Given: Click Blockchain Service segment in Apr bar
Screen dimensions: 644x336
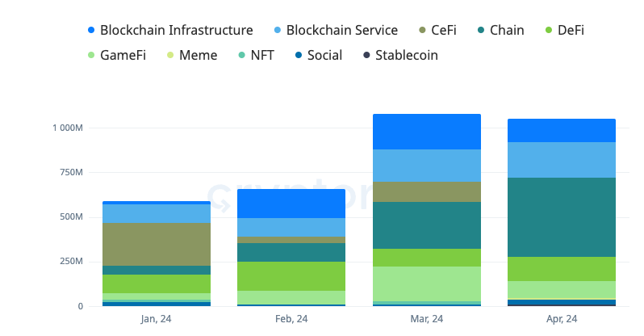Looking at the screenshot, I should (x=562, y=159).
